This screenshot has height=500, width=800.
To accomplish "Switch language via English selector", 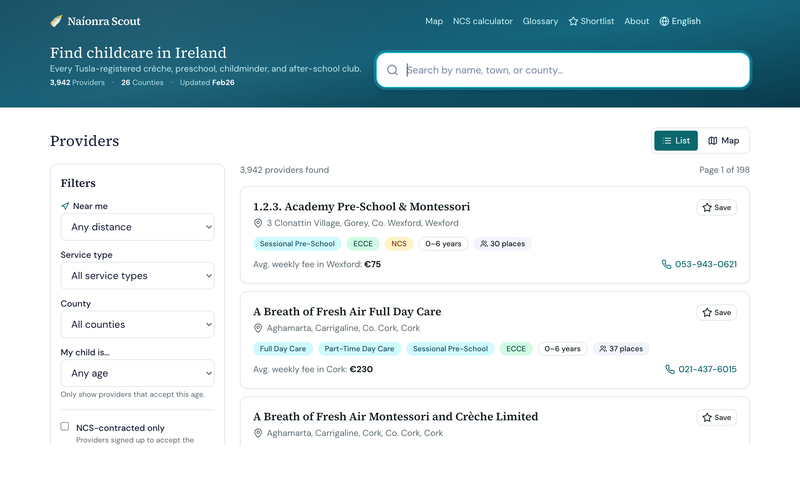I will 680,21.
